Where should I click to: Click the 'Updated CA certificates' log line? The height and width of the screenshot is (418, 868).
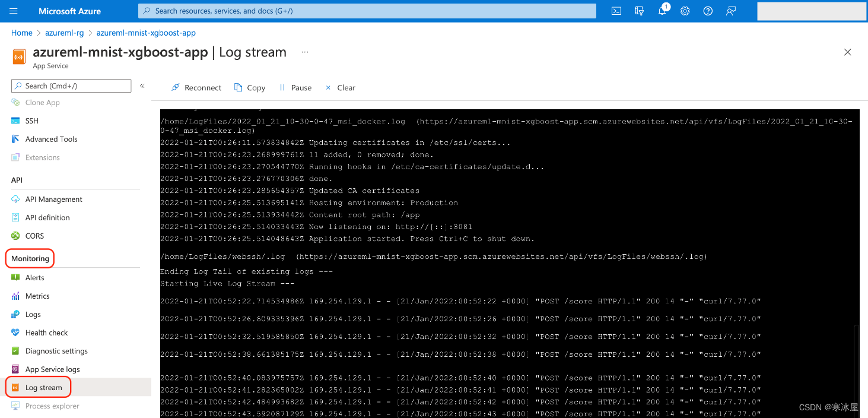tap(290, 191)
